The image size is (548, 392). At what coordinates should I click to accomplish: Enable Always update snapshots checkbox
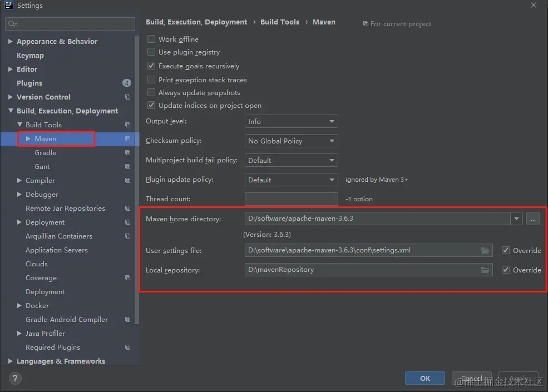point(151,92)
